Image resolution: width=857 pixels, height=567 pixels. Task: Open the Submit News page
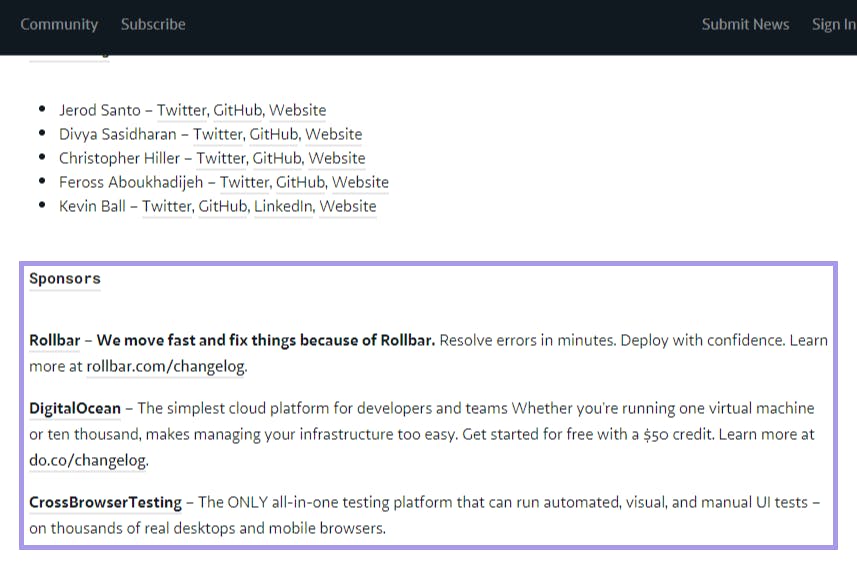(746, 24)
